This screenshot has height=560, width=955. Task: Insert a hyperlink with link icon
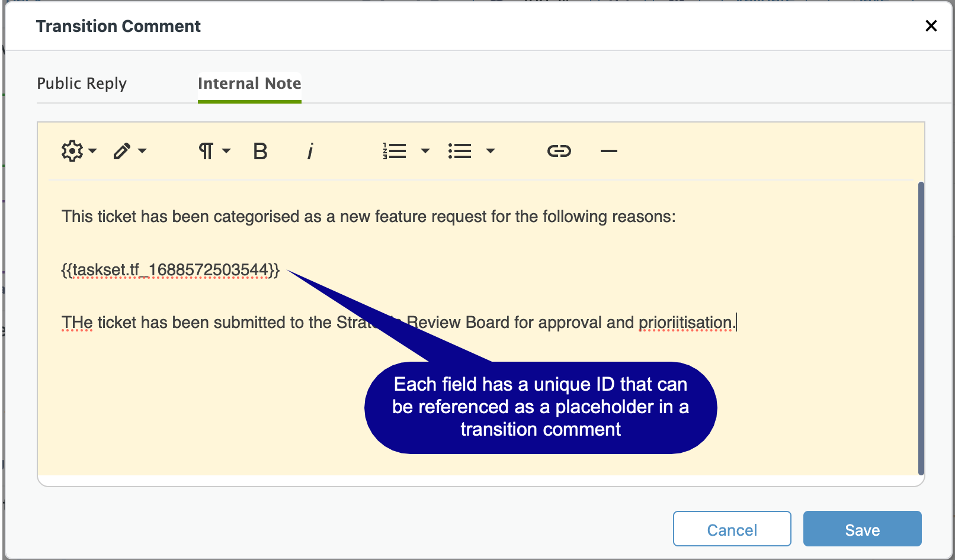coord(559,151)
